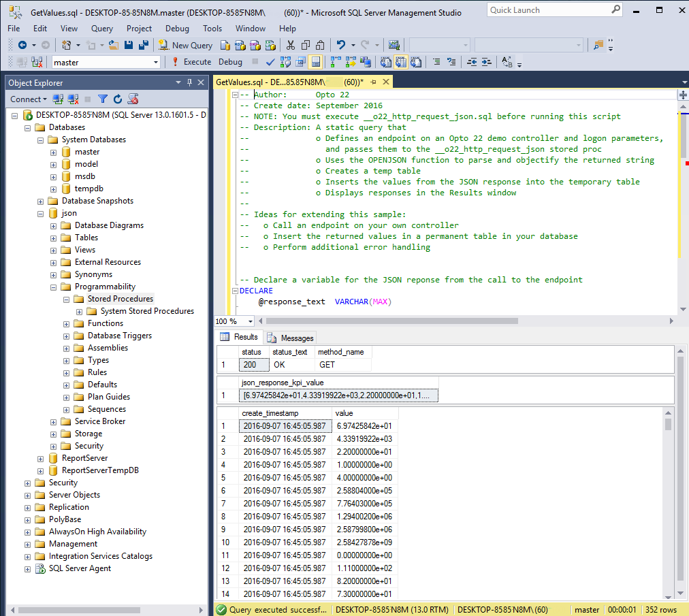This screenshot has width=689, height=616.
Task: Click the Object Explorer filter funnel icon
Action: [103, 99]
